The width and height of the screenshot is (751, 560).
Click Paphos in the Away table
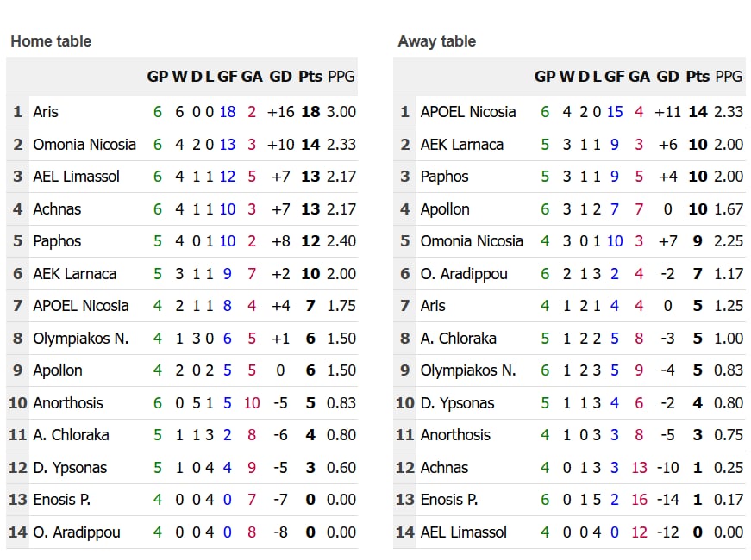444,177
